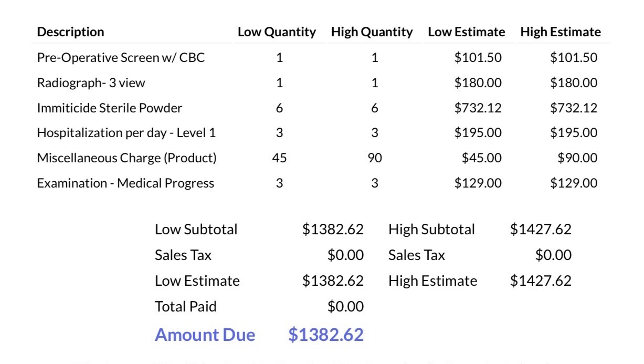
Task: Click the Immiticide Sterile Powder description
Action: [x=110, y=108]
